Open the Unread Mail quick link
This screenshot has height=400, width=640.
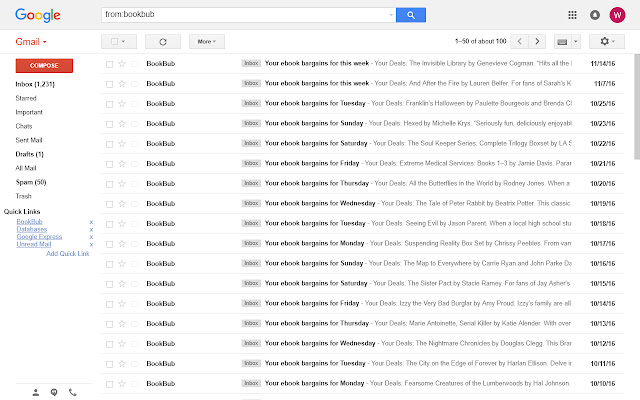(x=33, y=244)
